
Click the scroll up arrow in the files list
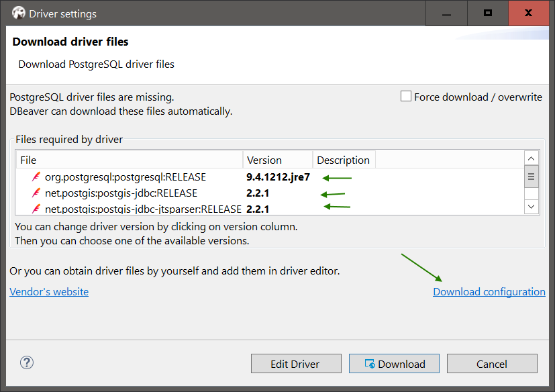(x=531, y=158)
